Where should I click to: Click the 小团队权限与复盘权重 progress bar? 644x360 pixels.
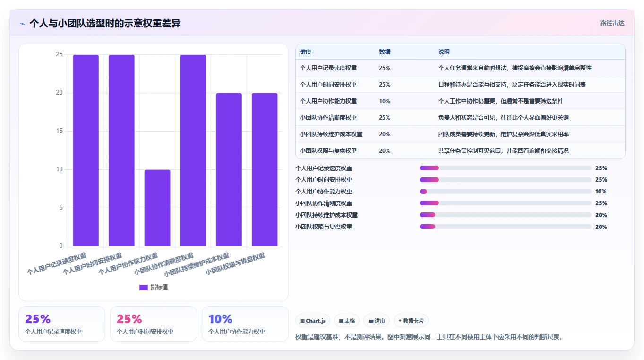point(506,227)
